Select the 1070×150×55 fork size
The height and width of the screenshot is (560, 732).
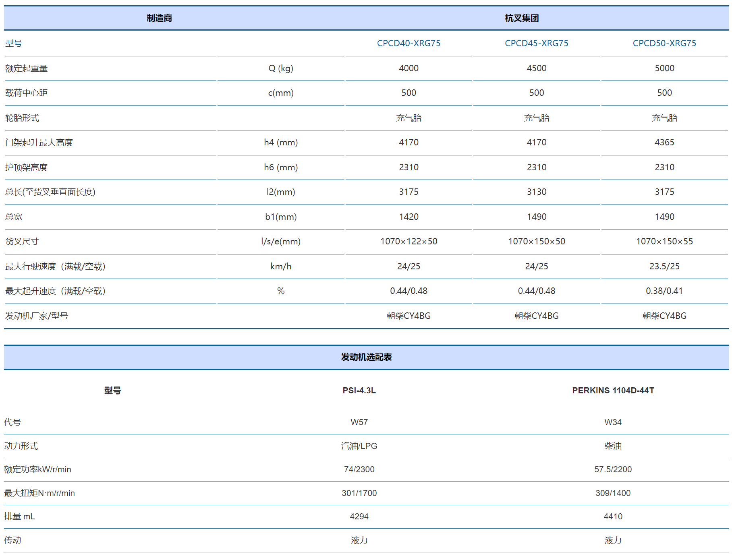coord(664,242)
